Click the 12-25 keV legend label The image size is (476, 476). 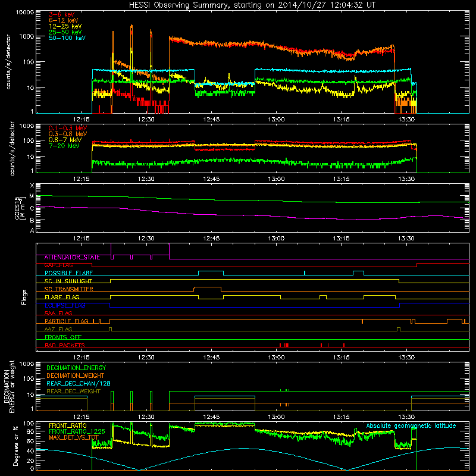tap(65, 26)
